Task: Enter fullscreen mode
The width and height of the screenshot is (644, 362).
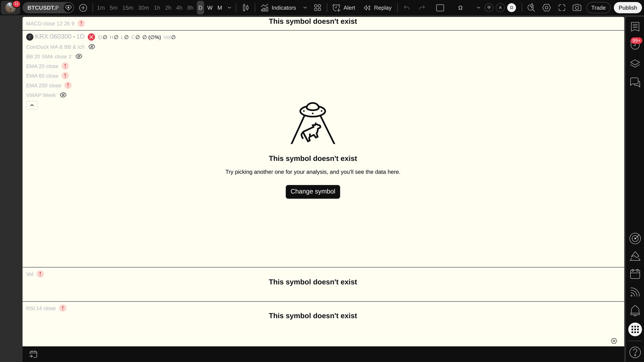Action: coord(562,8)
